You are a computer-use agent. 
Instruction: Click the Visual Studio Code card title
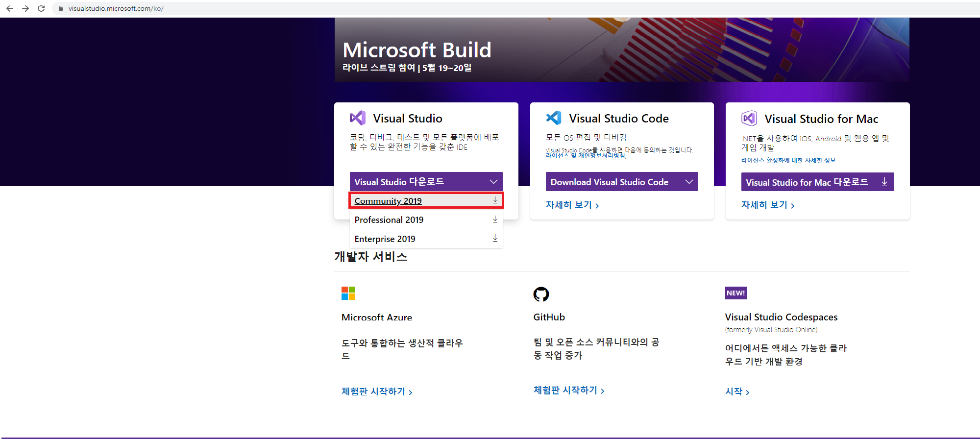(x=619, y=119)
